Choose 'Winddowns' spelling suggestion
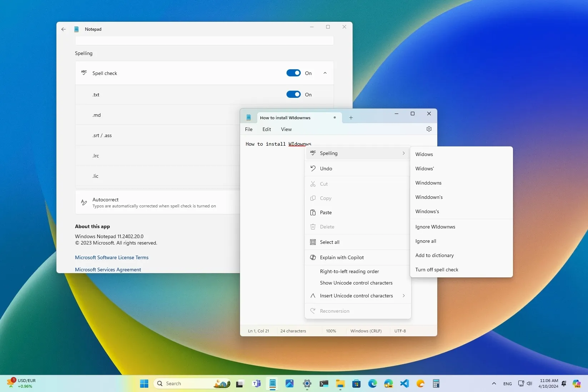 (x=461, y=183)
